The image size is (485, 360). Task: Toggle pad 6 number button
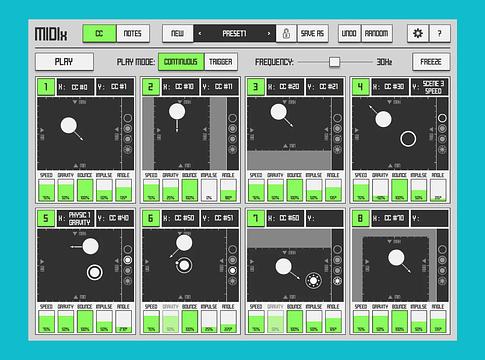tap(151, 218)
